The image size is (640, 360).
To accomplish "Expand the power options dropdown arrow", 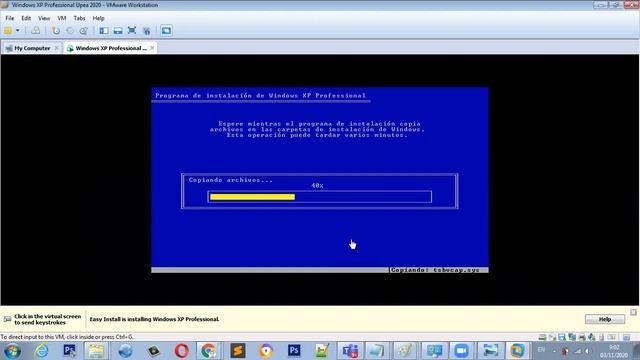I will tap(18, 31).
